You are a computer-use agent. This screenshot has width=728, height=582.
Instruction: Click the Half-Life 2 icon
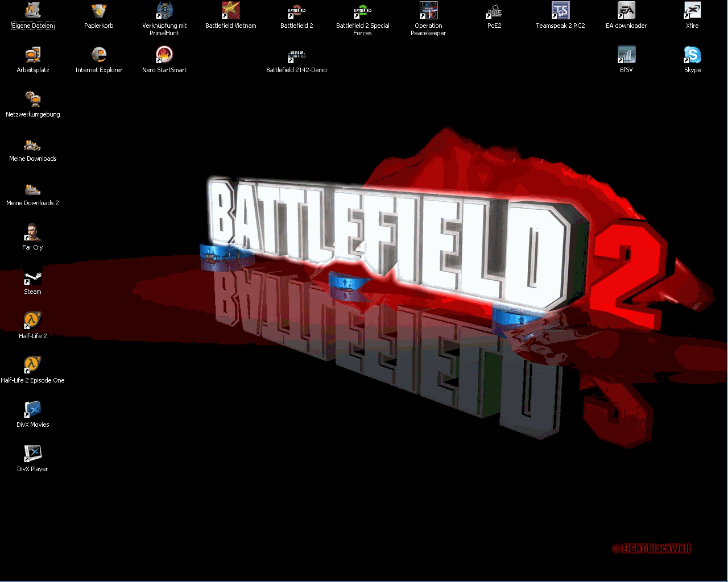coord(33,321)
